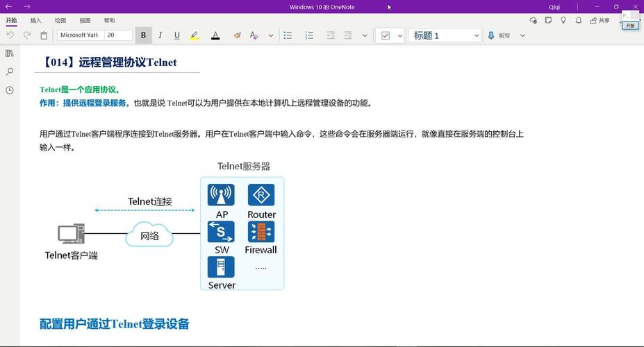Click the font size box showing 20
Screen dimensions: 644x347
118,35
